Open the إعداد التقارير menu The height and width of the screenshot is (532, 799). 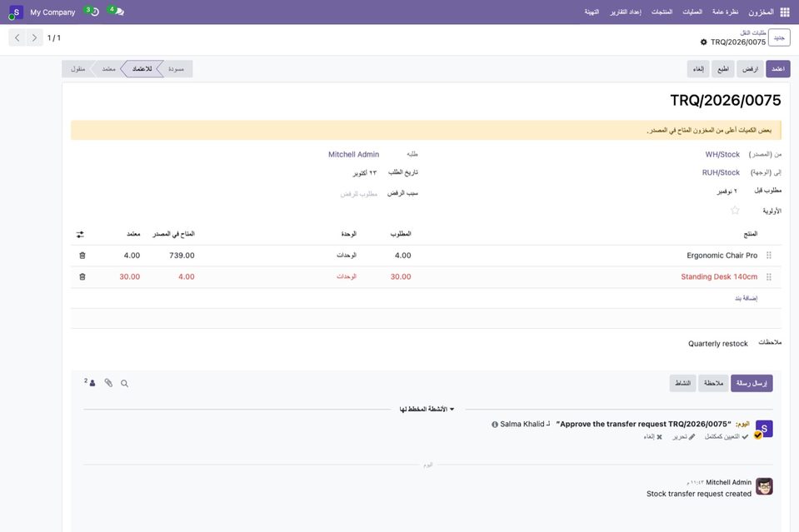pos(626,12)
